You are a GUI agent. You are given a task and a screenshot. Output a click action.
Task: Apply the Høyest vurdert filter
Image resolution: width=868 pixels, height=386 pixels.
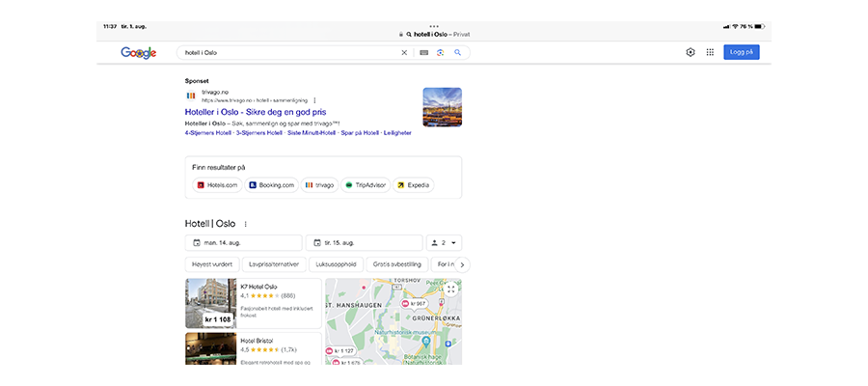[212, 264]
